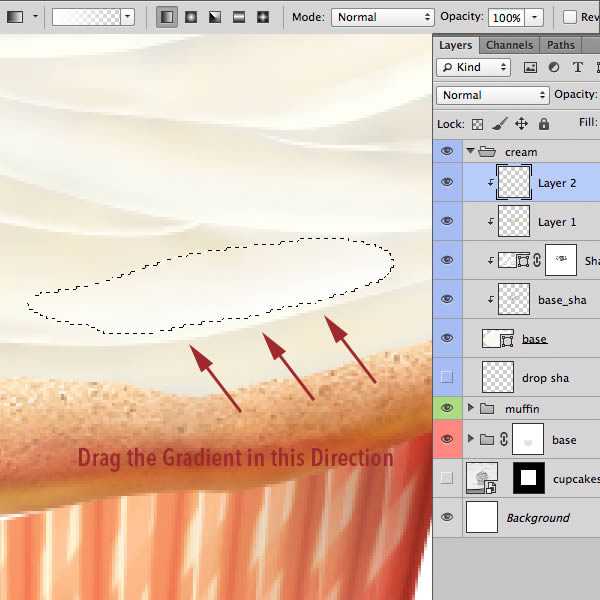This screenshot has height=600, width=600.
Task: Select the cupcakes black layer mask
Action: point(528,478)
